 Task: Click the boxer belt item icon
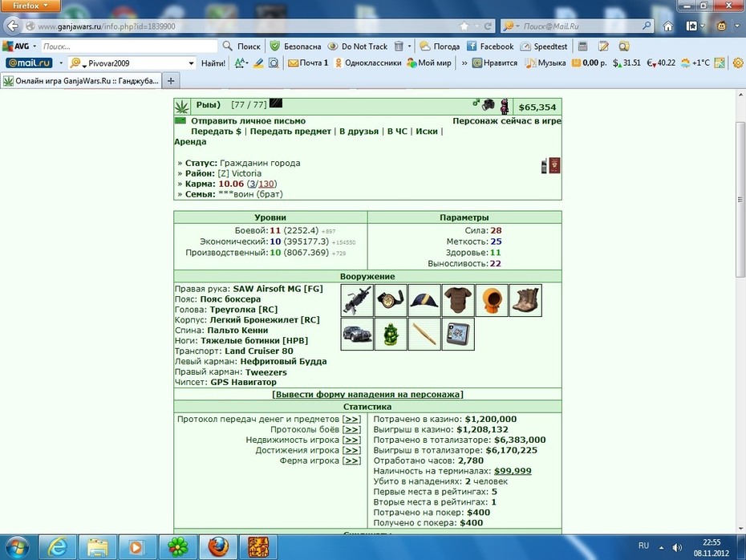pos(391,300)
